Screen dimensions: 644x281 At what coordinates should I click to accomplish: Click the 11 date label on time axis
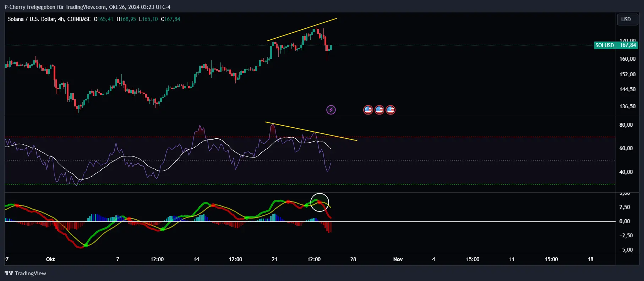(512, 259)
